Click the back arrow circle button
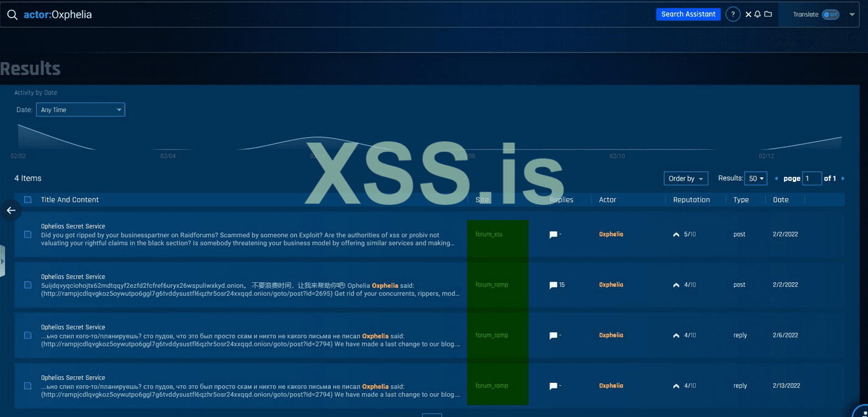Image resolution: width=868 pixels, height=417 pixels. tap(11, 210)
